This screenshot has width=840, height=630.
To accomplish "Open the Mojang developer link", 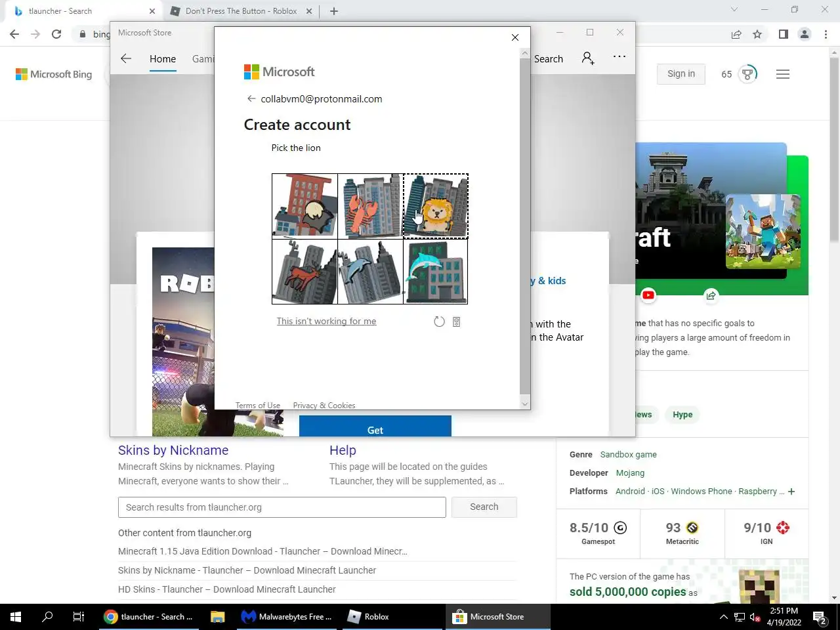I will point(630,472).
